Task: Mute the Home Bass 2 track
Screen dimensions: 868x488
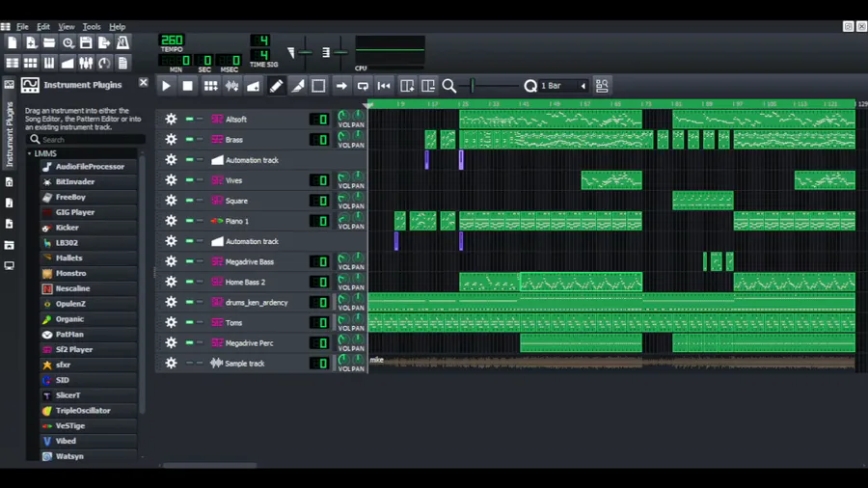Action: click(189, 282)
